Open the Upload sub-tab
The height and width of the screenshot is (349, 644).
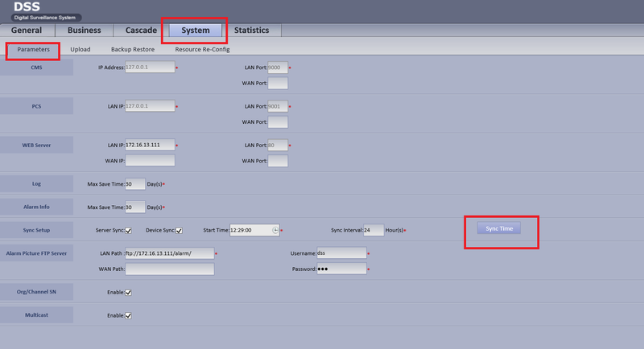click(x=80, y=49)
